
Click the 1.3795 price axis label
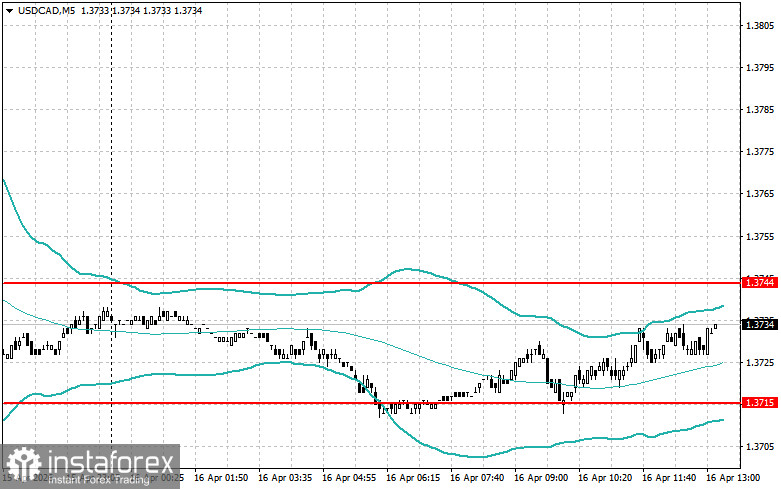click(x=761, y=67)
